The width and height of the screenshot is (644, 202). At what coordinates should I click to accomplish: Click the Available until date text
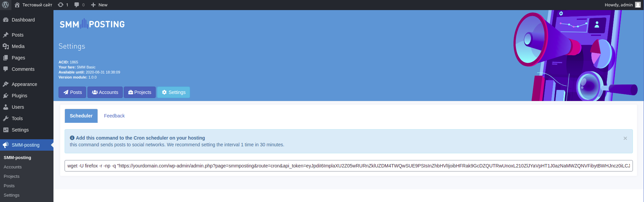tap(89, 72)
